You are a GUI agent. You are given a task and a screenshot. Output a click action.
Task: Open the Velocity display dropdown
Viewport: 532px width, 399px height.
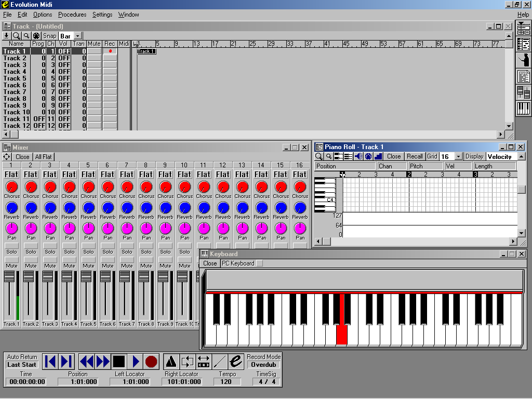[501, 156]
